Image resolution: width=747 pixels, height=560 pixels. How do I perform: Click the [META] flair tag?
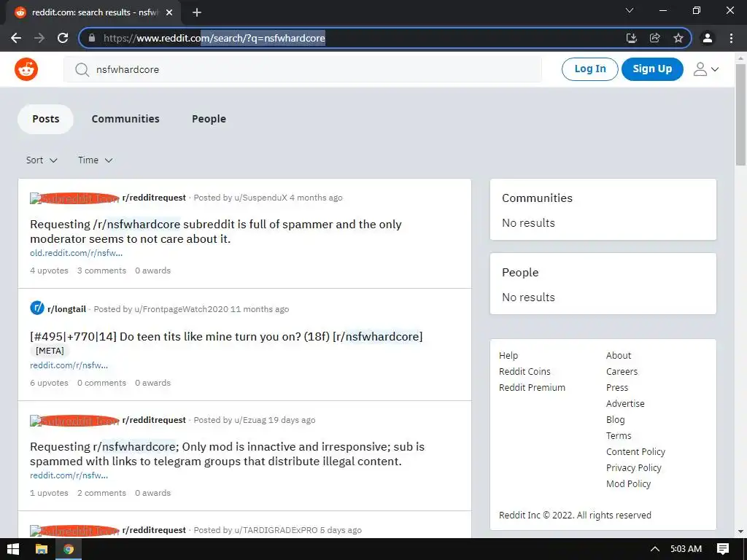click(50, 351)
